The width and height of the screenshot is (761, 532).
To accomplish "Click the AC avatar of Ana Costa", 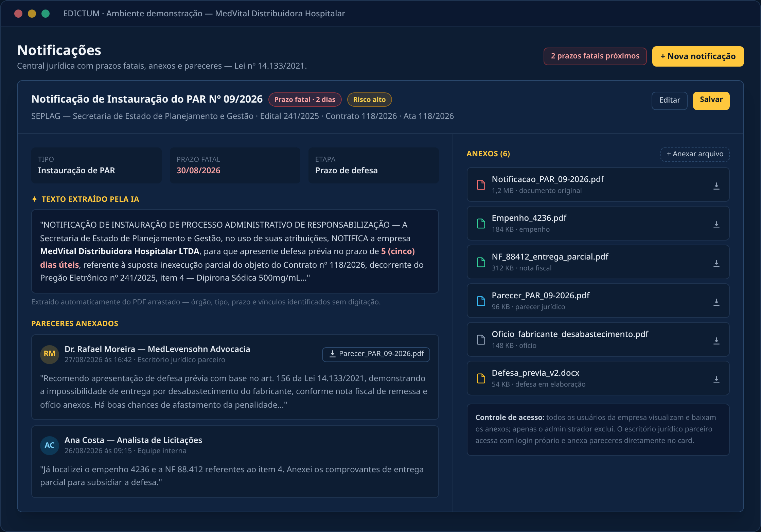I will 50,445.
